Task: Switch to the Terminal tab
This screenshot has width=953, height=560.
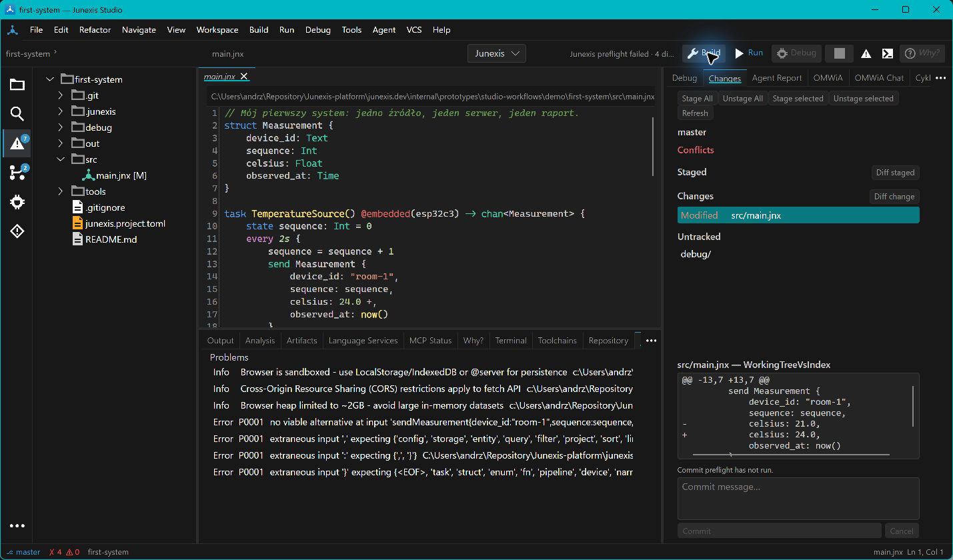Action: click(511, 340)
